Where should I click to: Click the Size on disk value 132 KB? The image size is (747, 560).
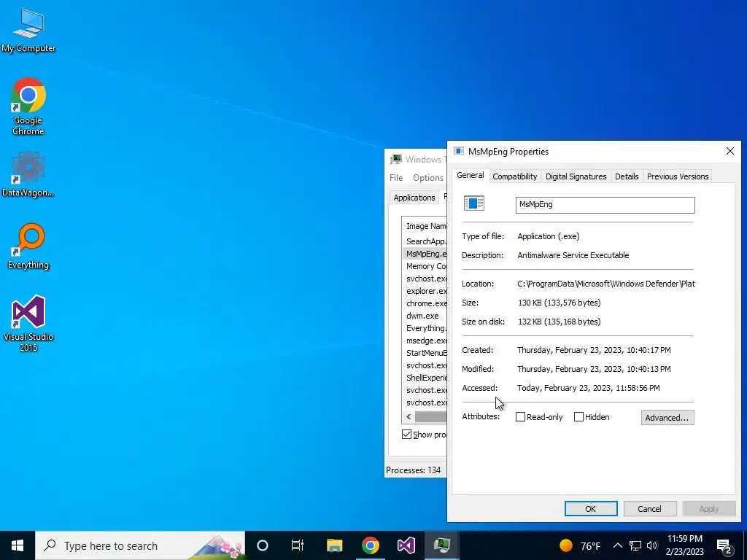(560, 322)
